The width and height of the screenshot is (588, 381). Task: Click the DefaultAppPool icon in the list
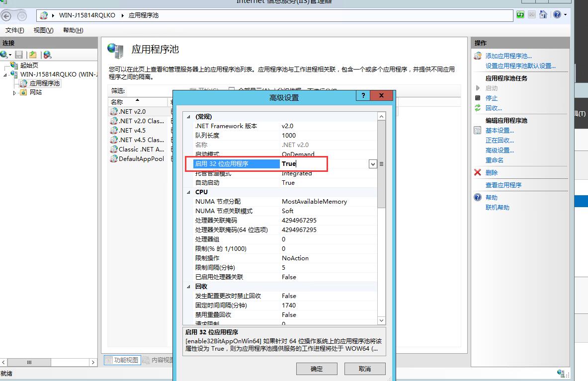pyautogui.click(x=114, y=159)
